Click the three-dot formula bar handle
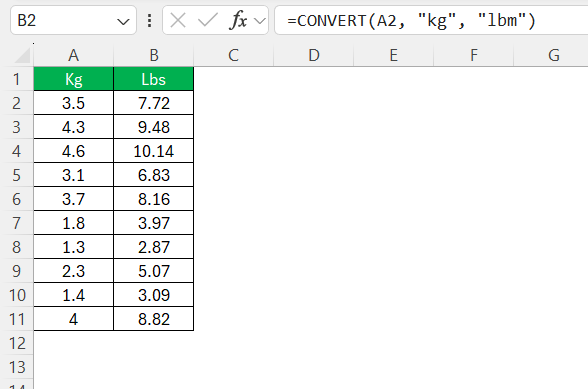 (150, 20)
